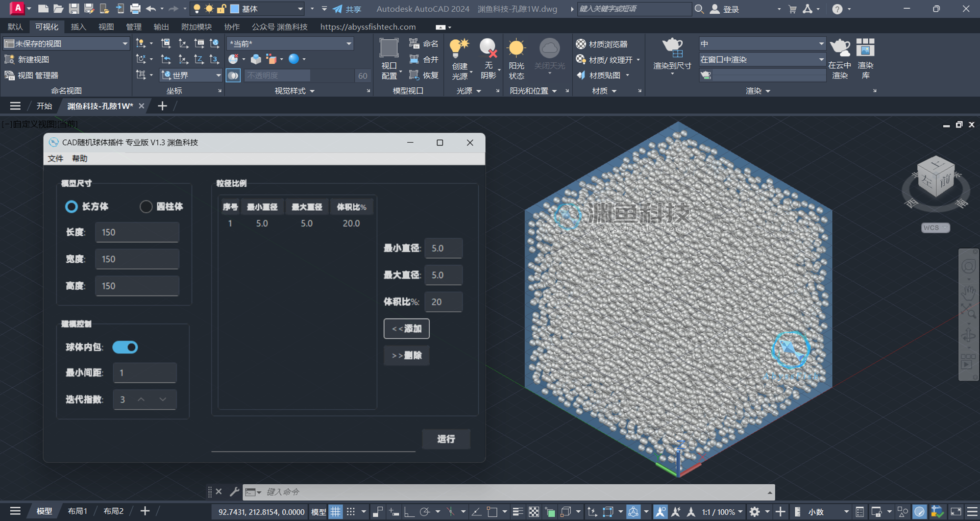
Task: Open the 文件 menu in plugin window
Action: coord(55,158)
